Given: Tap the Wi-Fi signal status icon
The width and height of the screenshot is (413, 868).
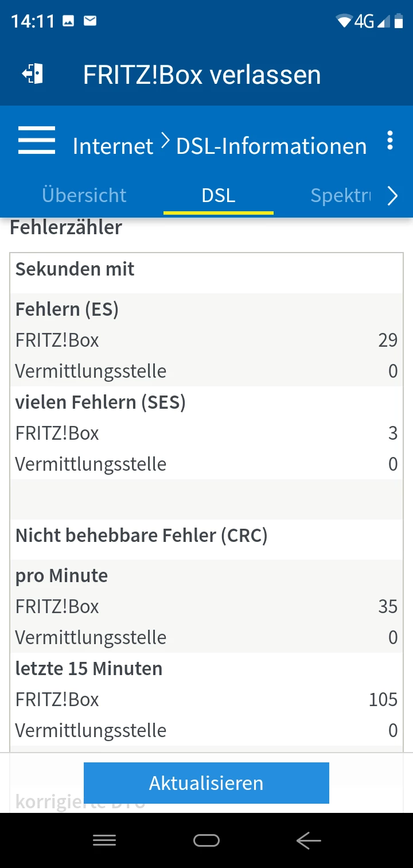Looking at the screenshot, I should [344, 22].
